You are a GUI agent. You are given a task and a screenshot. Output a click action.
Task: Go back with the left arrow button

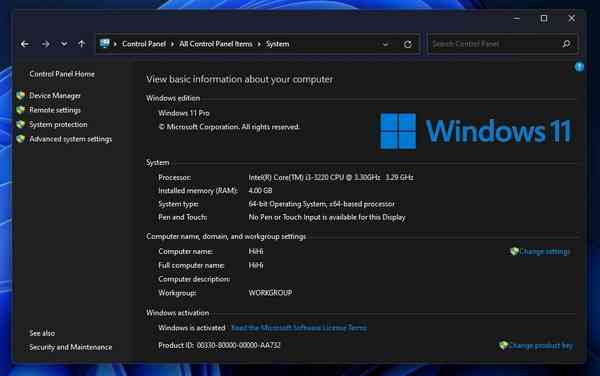(25, 44)
